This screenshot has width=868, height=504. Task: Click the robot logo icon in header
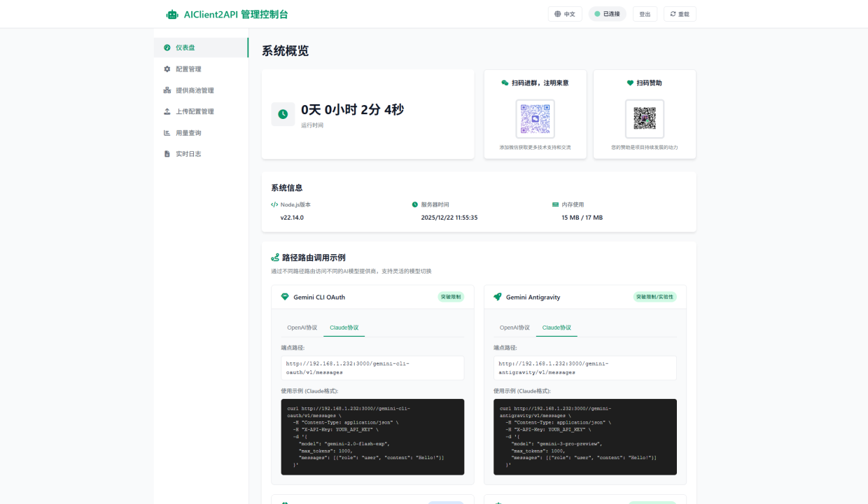click(x=172, y=14)
